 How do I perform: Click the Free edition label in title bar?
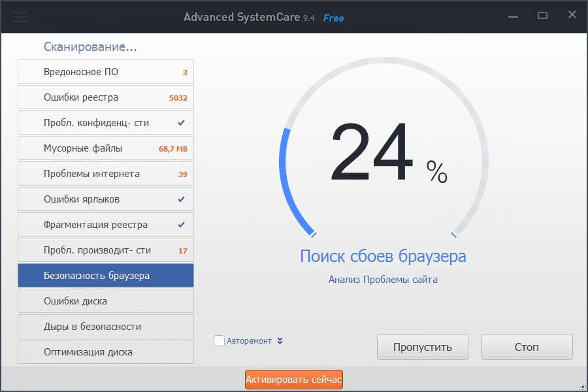click(333, 18)
